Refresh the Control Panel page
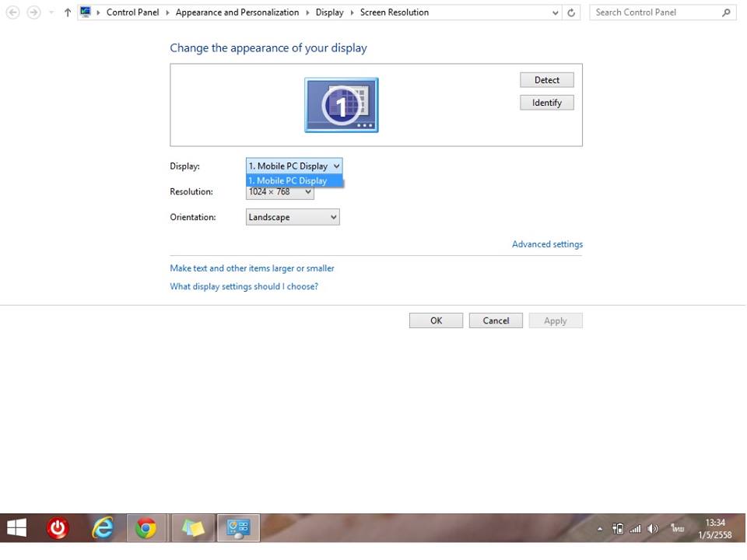747x560 pixels. click(571, 13)
